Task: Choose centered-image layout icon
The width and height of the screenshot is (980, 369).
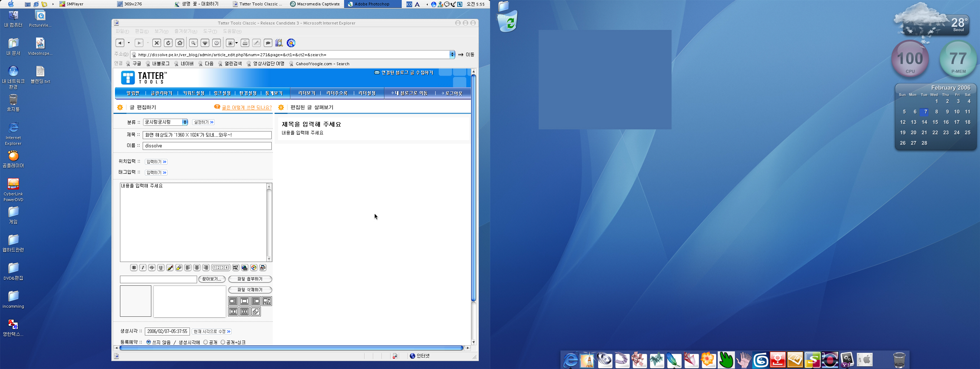Action: (245, 301)
